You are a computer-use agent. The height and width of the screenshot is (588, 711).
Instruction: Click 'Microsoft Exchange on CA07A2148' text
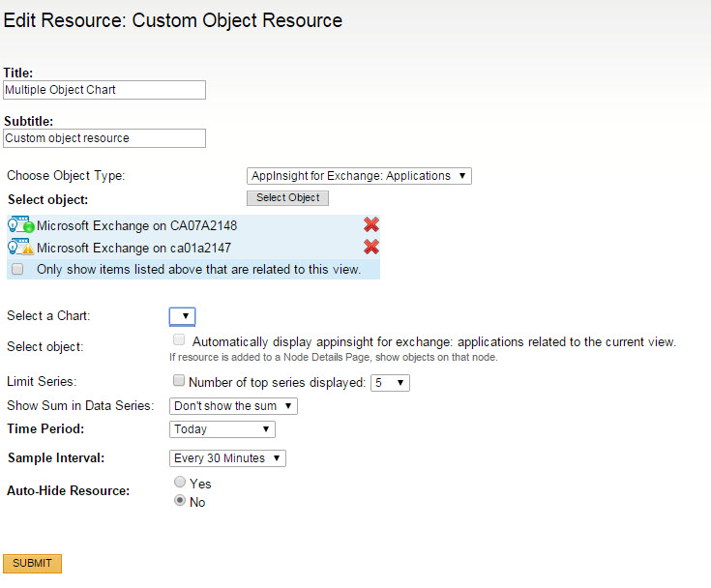137,225
